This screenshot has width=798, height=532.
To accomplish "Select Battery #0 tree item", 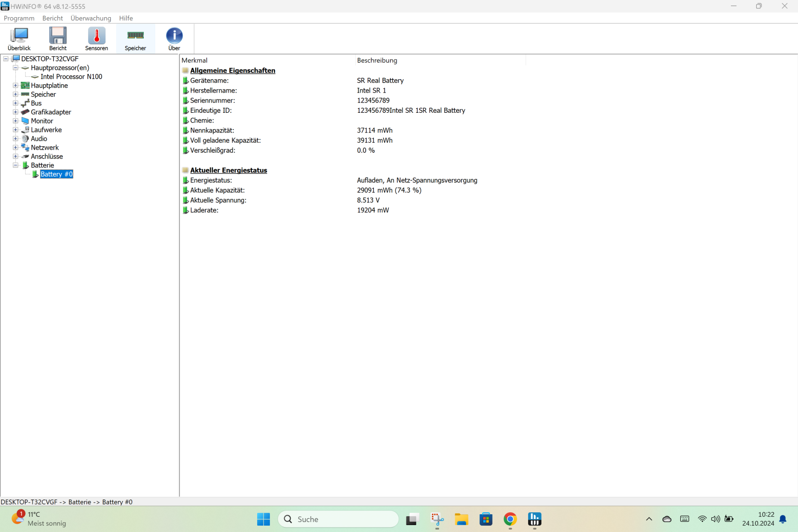I will 57,174.
